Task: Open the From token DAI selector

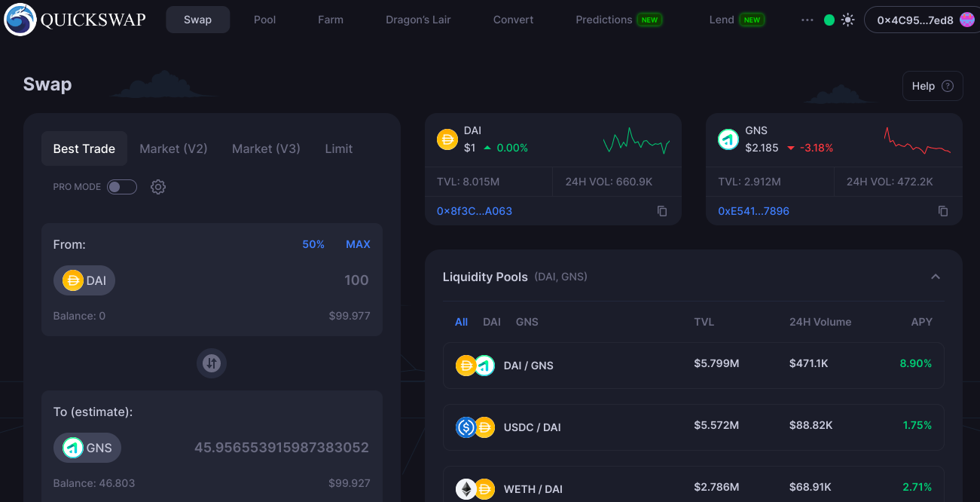Action: pos(84,280)
